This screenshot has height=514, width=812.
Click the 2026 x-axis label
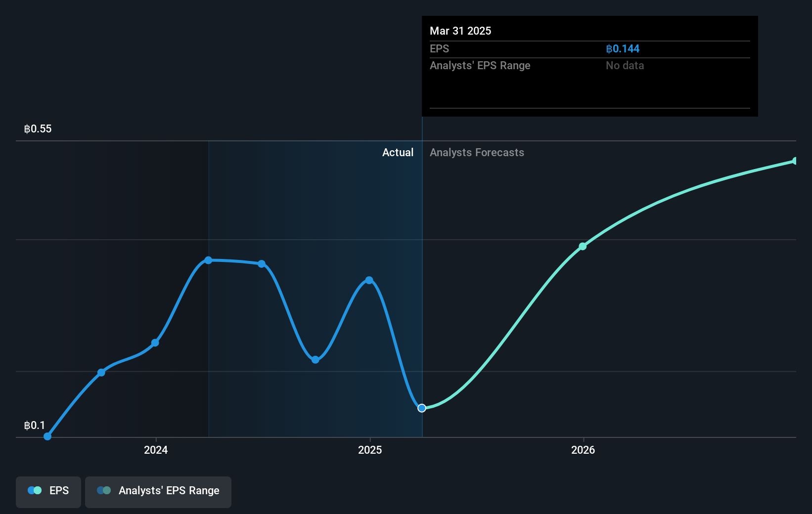[583, 450]
